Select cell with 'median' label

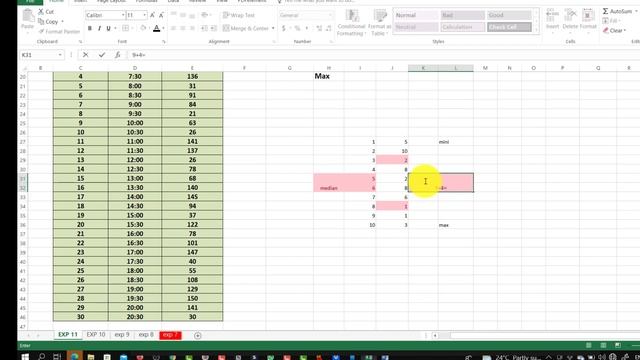pos(329,188)
